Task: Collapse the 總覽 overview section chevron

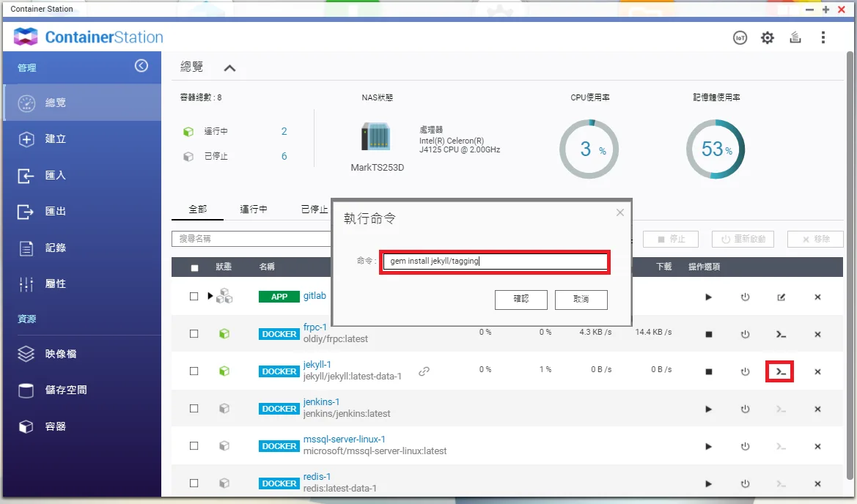Action: (x=229, y=68)
